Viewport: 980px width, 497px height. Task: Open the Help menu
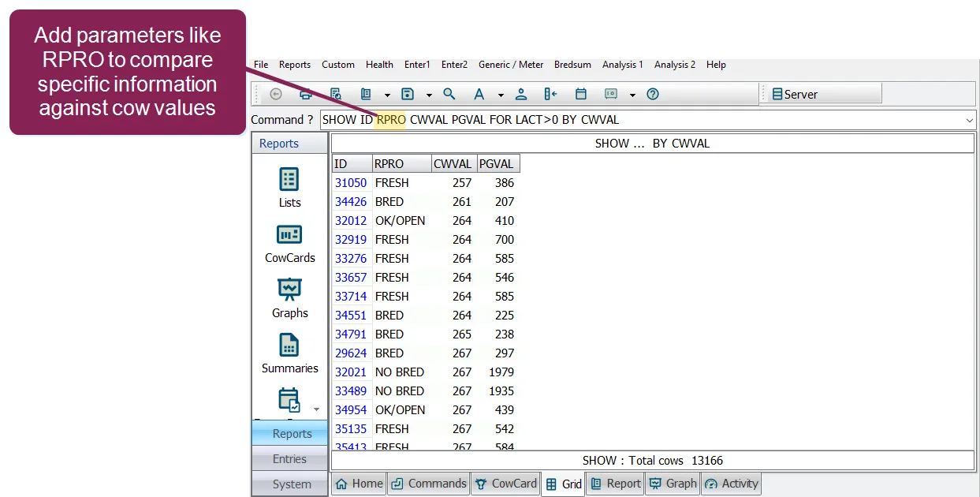(x=716, y=65)
